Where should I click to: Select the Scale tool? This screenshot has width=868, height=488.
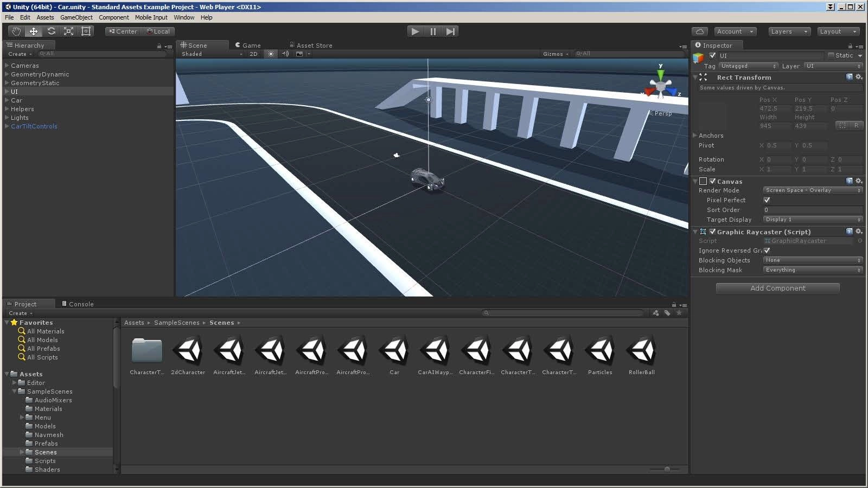click(x=68, y=31)
